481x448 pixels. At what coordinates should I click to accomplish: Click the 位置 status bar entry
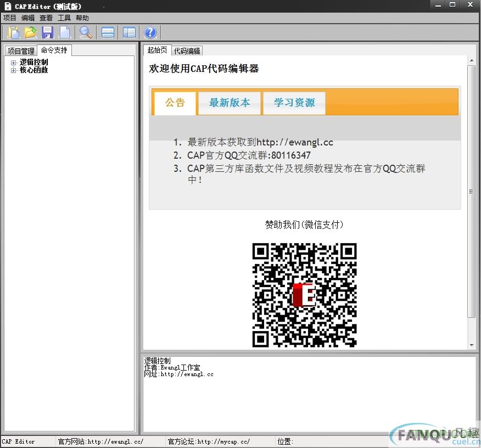coord(286,441)
